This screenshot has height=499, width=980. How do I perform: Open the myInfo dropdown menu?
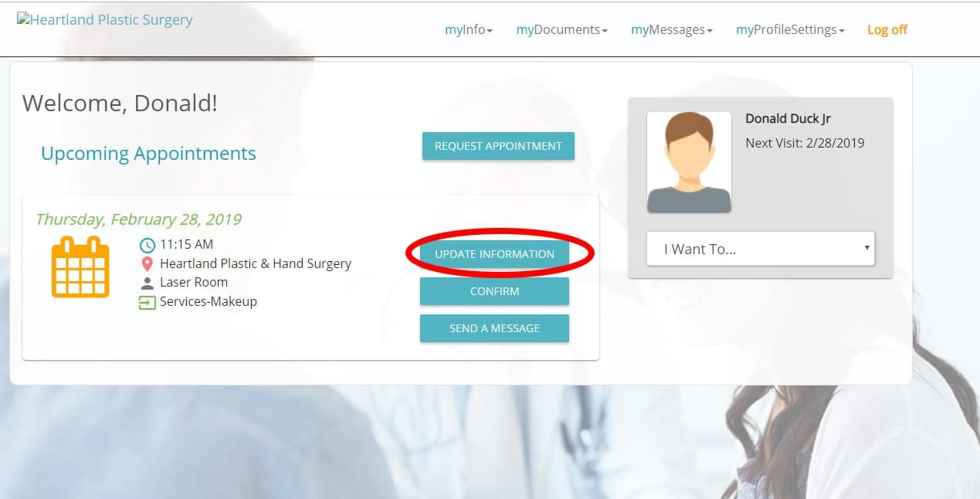[x=469, y=30]
